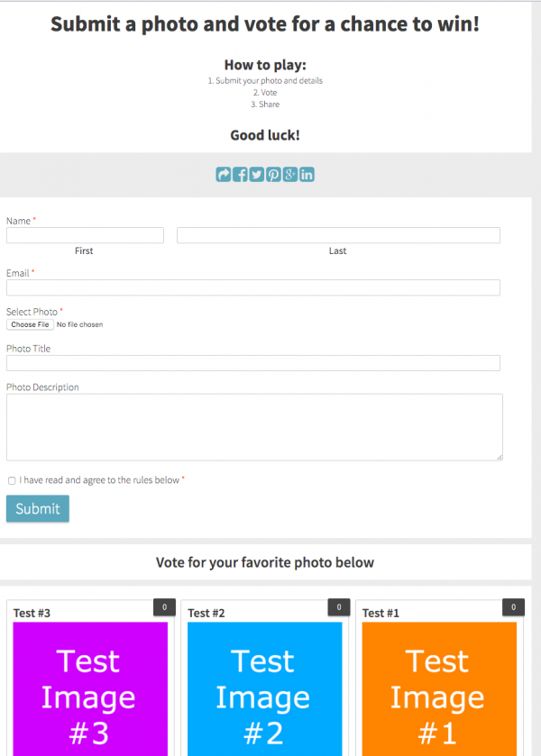Share the contest on Twitter
Viewport: 541px width, 756px height.
coord(257,175)
